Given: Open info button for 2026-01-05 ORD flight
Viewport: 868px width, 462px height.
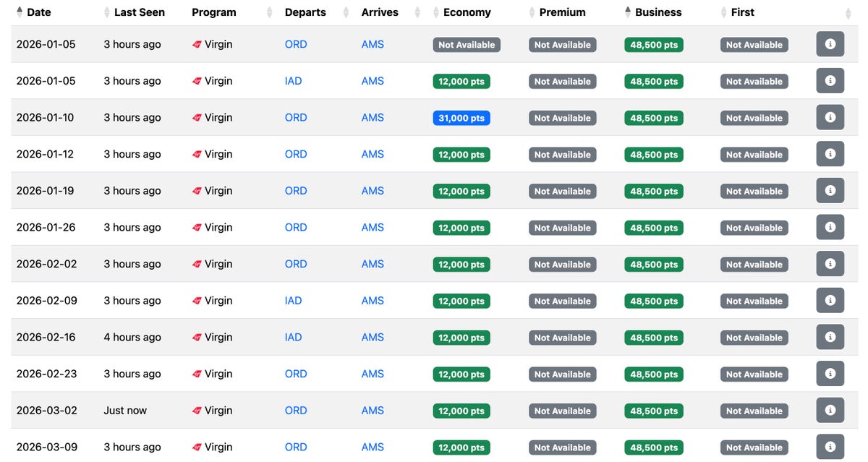Looking at the screenshot, I should [830, 44].
